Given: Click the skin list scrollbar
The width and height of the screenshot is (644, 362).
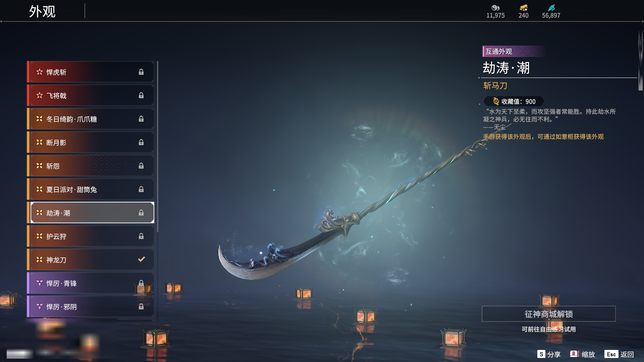Looking at the screenshot, I should pyautogui.click(x=157, y=146).
